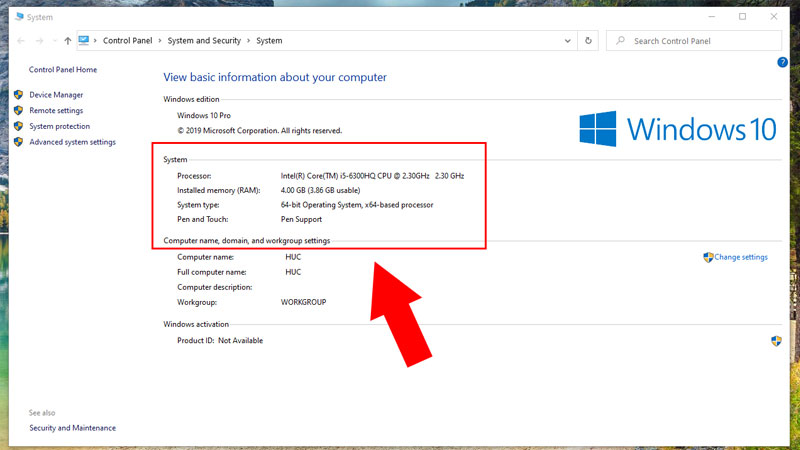Click the back arrow in the navigation bar
Image resolution: width=800 pixels, height=450 pixels.
[x=21, y=41]
